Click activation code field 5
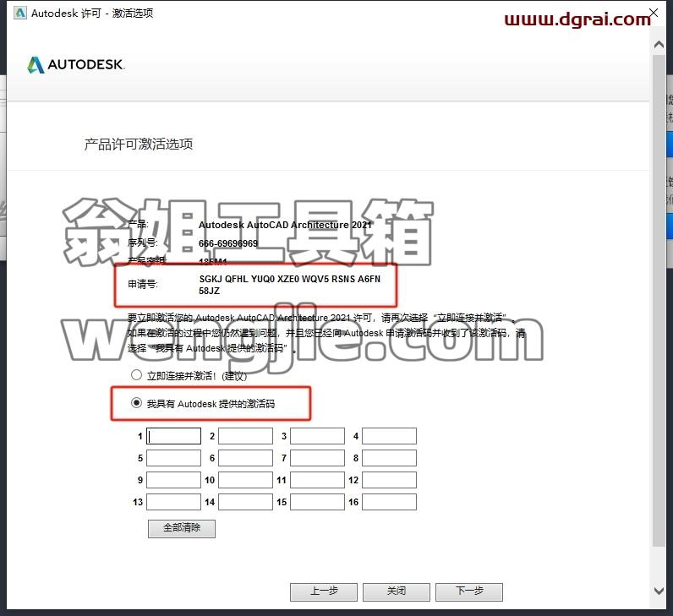This screenshot has height=616, width=673. (x=174, y=458)
